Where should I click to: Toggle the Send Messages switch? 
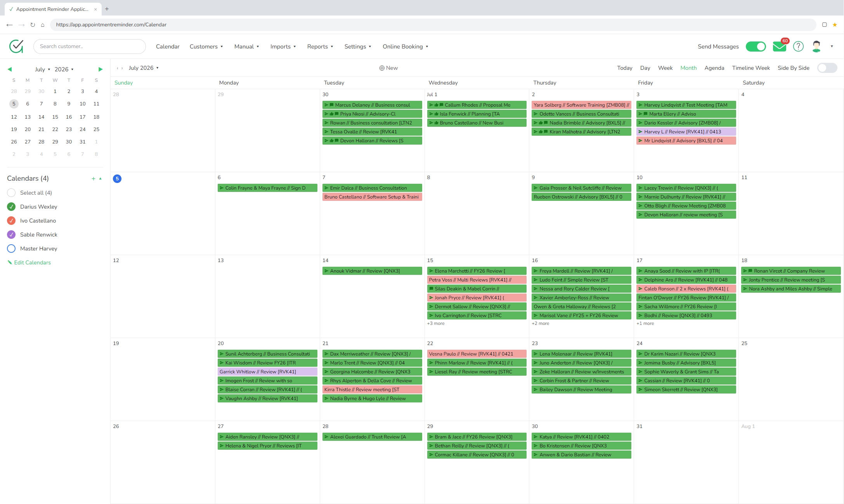(x=756, y=47)
